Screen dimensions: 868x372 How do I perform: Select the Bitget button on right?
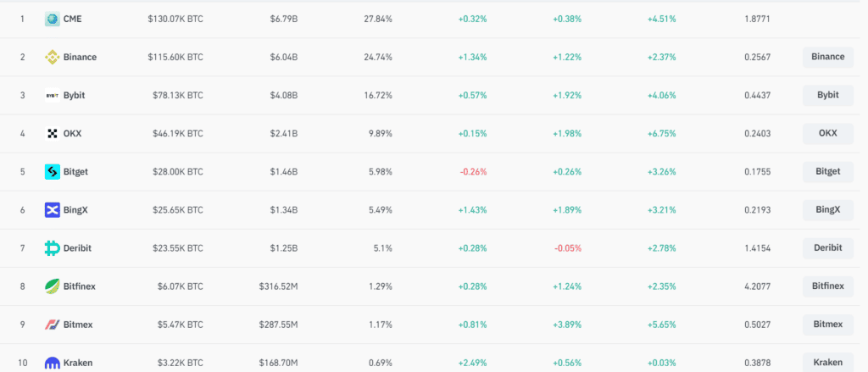(x=827, y=172)
